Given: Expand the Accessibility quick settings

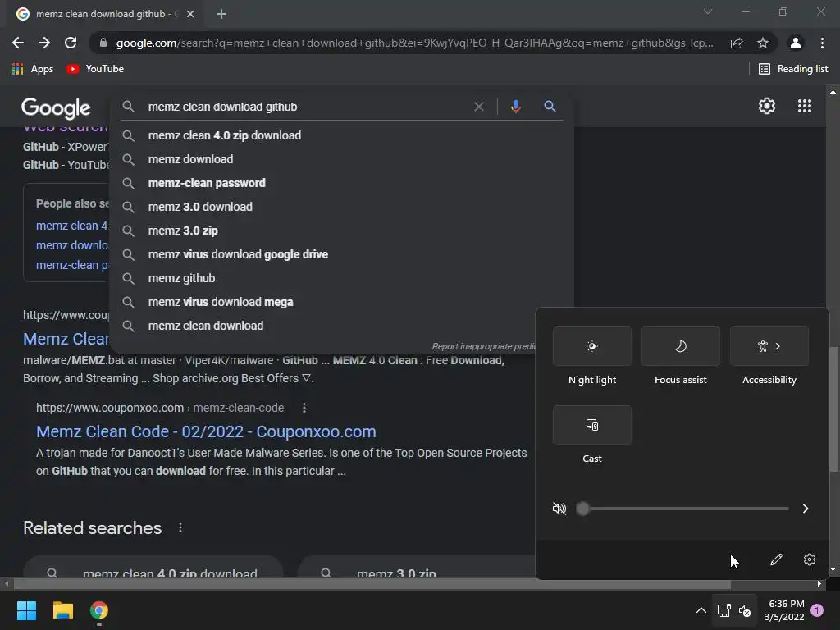Looking at the screenshot, I should 769,347.
